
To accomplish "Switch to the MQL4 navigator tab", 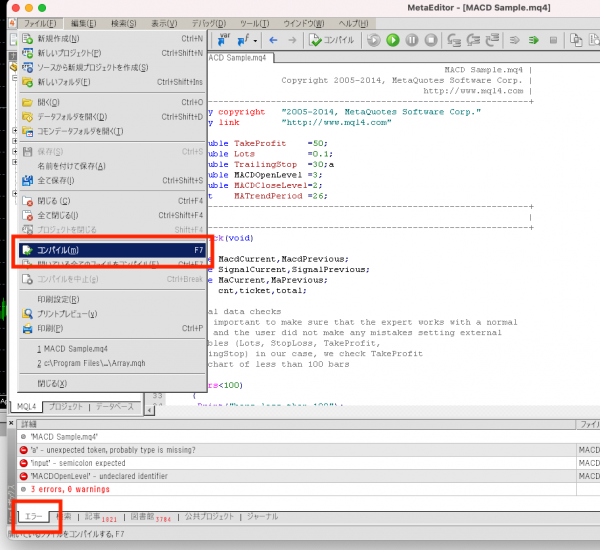I will tap(26, 406).
